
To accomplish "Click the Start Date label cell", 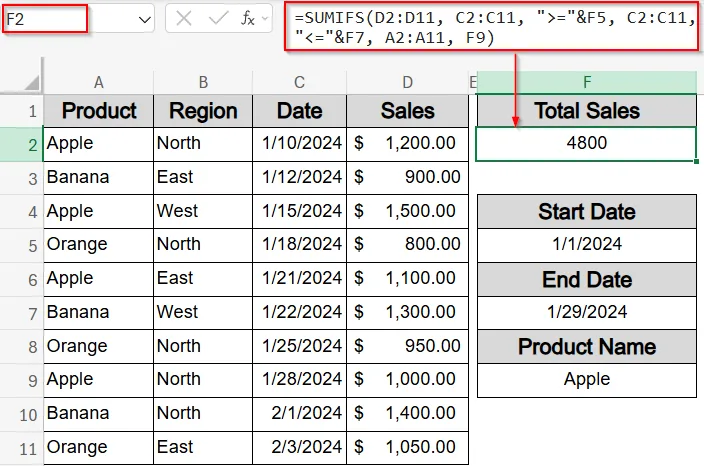I will click(586, 211).
